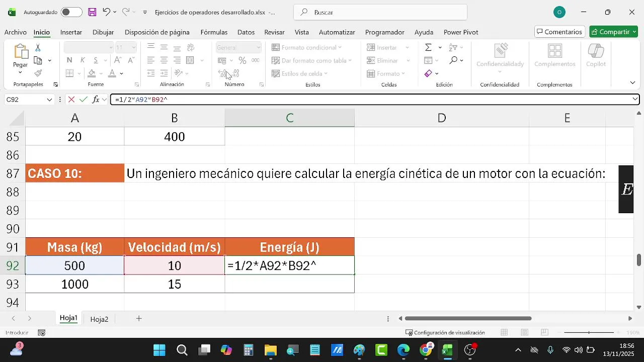Toggle bold N formatting
Image resolution: width=644 pixels, height=362 pixels.
coord(69,60)
